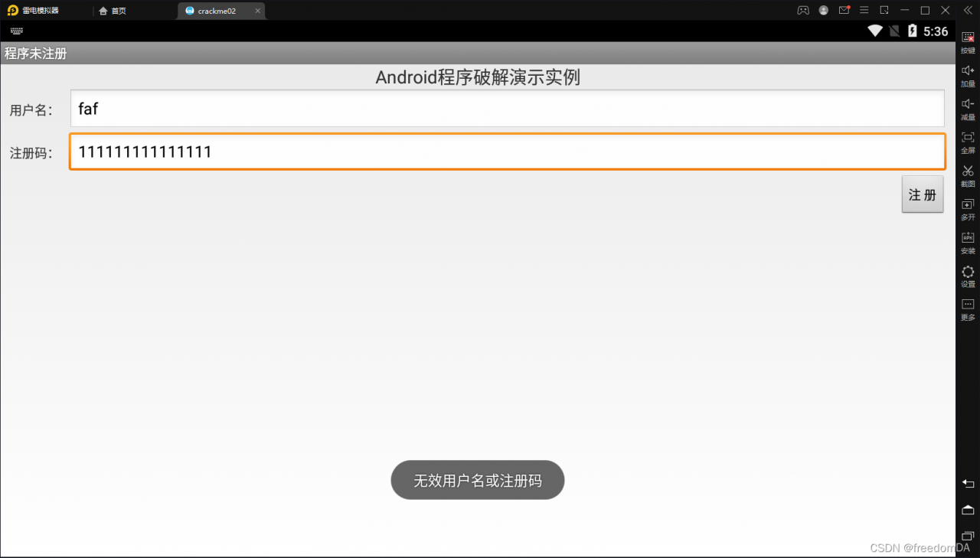This screenshot has width=980, height=558.
Task: Open emulator 设置 settings gear
Action: click(x=968, y=276)
